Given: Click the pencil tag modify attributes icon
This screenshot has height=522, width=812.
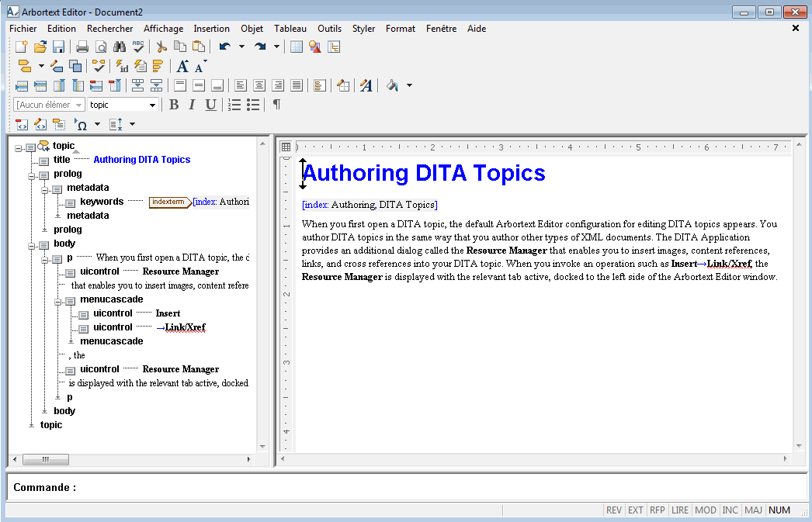Looking at the screenshot, I should 57,66.
